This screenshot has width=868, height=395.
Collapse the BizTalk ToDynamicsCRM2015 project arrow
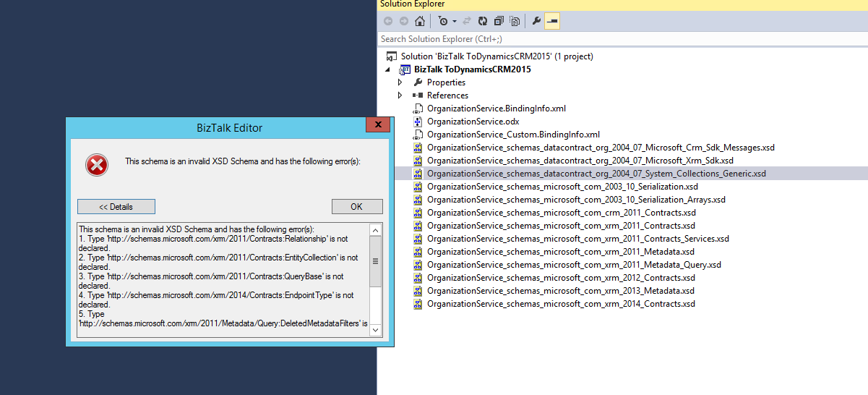pos(387,69)
